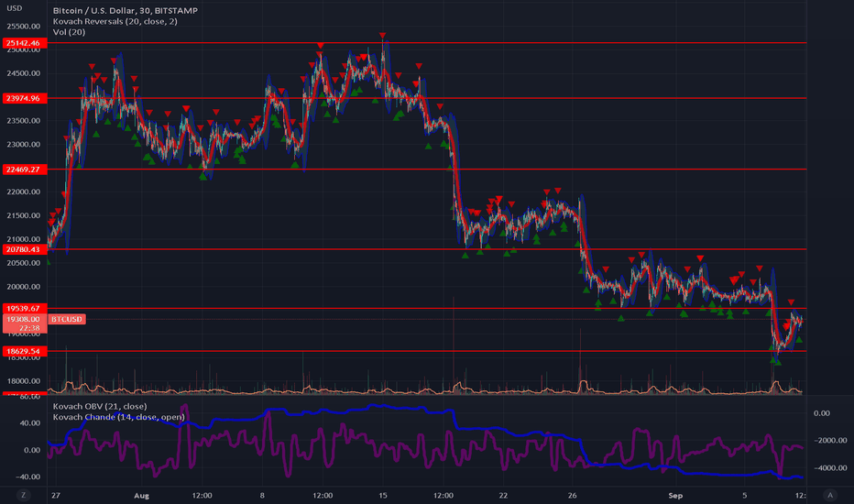Screen dimensions: 854x504
Task: Select the Vol (20) indicator legend
Action: click(69, 32)
